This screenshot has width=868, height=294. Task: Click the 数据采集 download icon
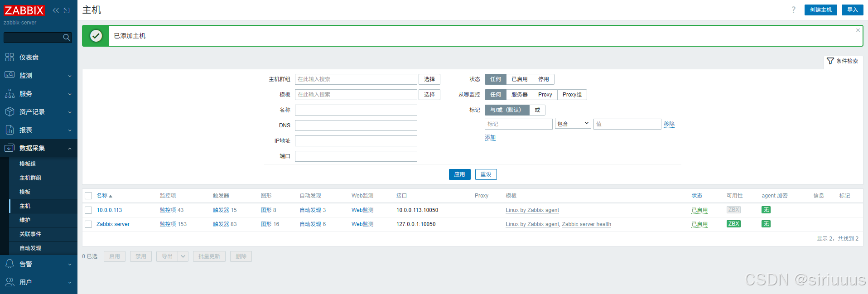tap(10, 148)
